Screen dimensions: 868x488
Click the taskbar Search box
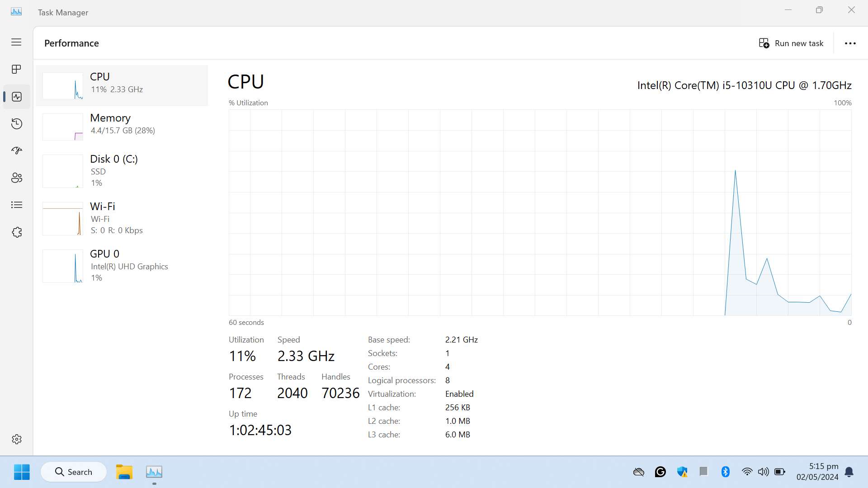point(74,472)
